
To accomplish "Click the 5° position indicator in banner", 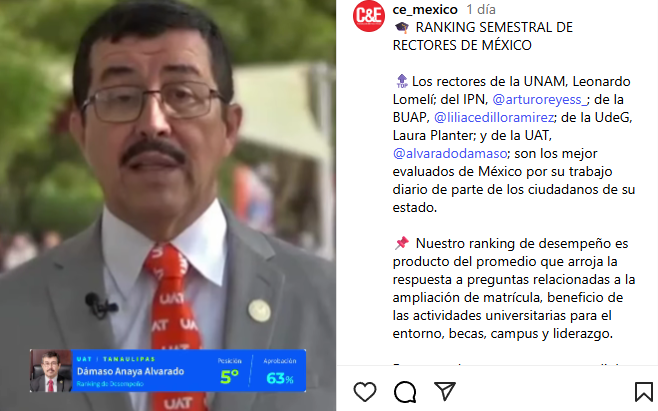I will (229, 376).
